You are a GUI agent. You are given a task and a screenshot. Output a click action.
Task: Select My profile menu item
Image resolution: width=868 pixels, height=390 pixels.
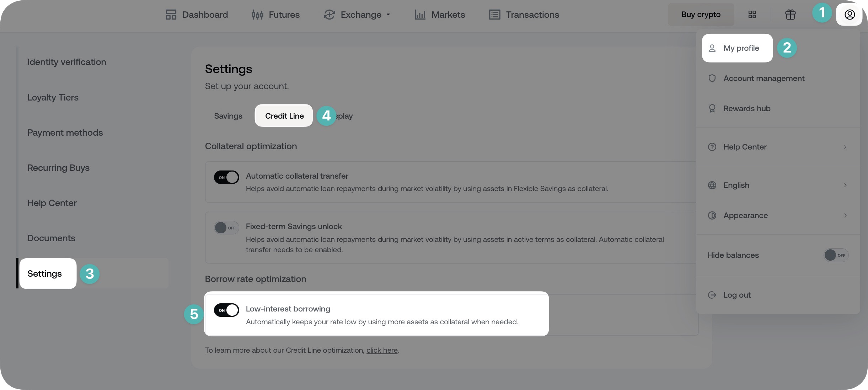[737, 48]
